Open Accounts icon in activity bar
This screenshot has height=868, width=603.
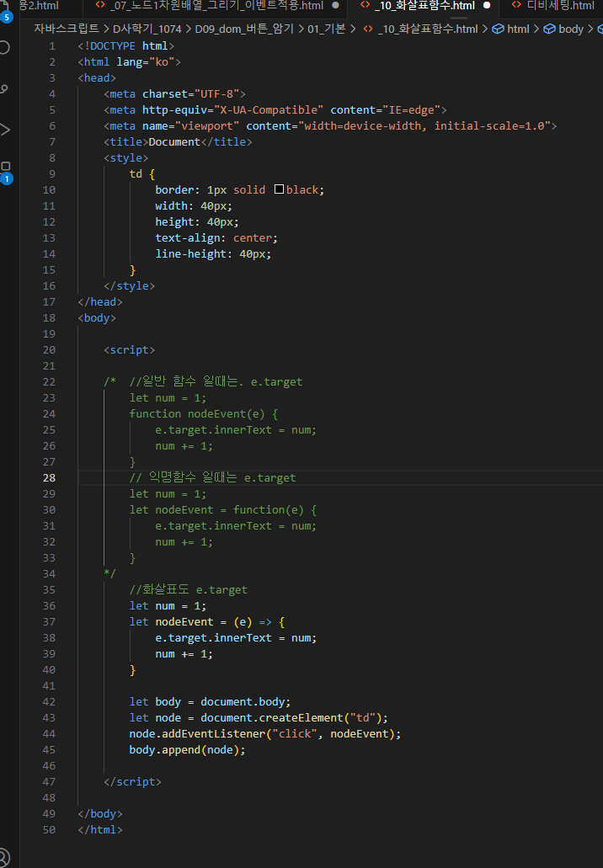point(5,858)
